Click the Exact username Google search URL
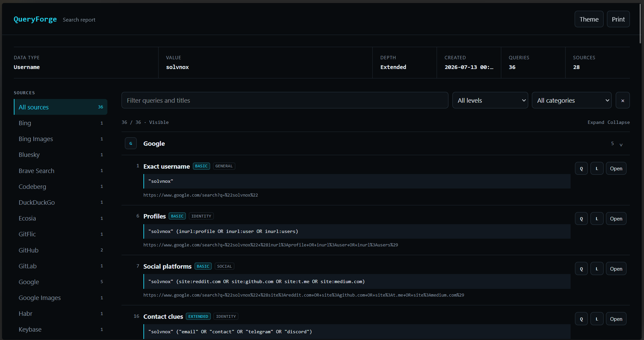Image resolution: width=644 pixels, height=340 pixels. (x=201, y=195)
